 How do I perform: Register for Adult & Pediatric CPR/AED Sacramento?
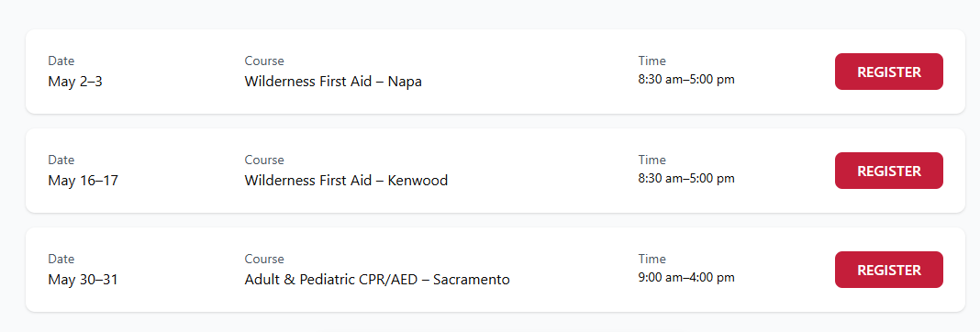coord(889,271)
